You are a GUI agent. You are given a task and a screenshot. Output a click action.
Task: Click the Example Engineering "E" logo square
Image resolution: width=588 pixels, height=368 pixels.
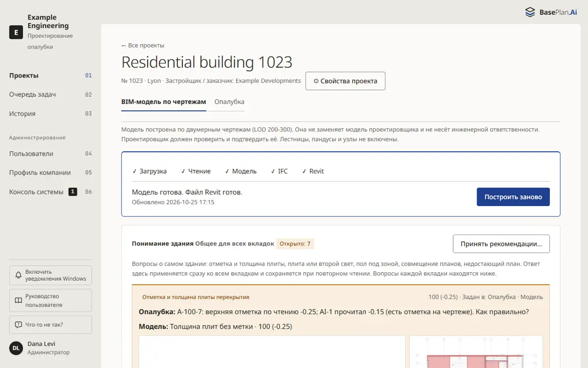point(16,32)
